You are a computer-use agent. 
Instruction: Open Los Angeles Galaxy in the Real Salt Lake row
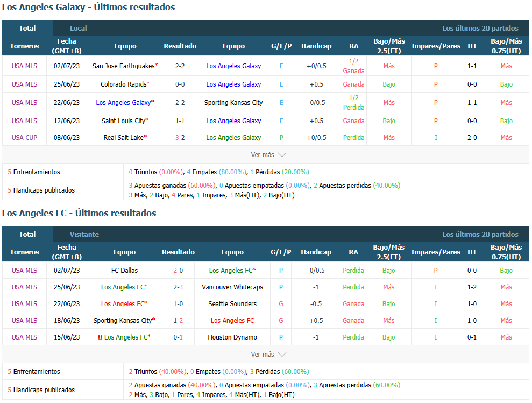pos(233,138)
